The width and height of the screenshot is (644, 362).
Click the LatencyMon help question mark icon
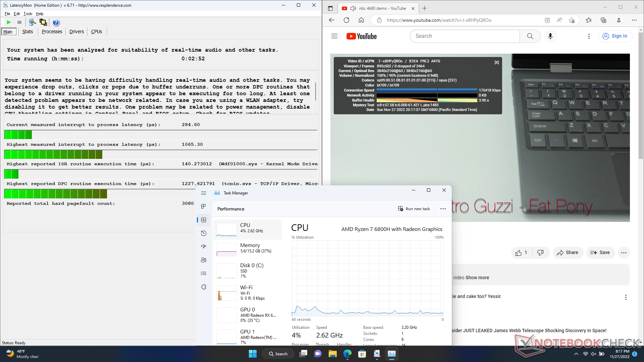point(56,22)
